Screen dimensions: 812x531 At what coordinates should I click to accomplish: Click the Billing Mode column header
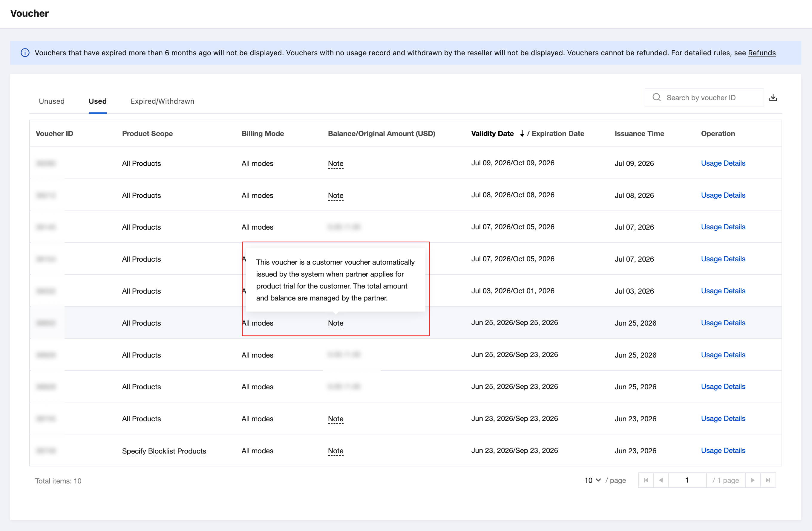pos(263,134)
